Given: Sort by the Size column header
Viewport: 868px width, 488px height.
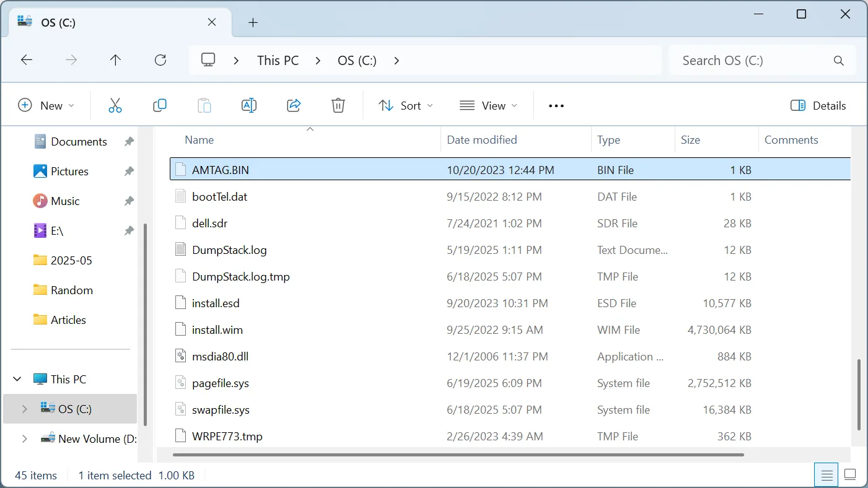Looking at the screenshot, I should (716, 140).
